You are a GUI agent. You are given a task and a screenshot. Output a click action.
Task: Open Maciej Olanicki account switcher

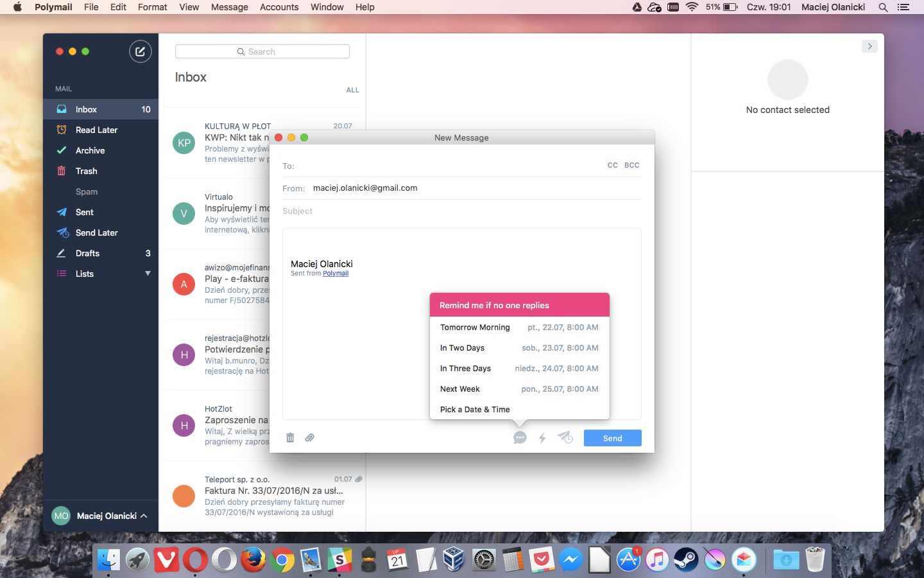coord(101,516)
